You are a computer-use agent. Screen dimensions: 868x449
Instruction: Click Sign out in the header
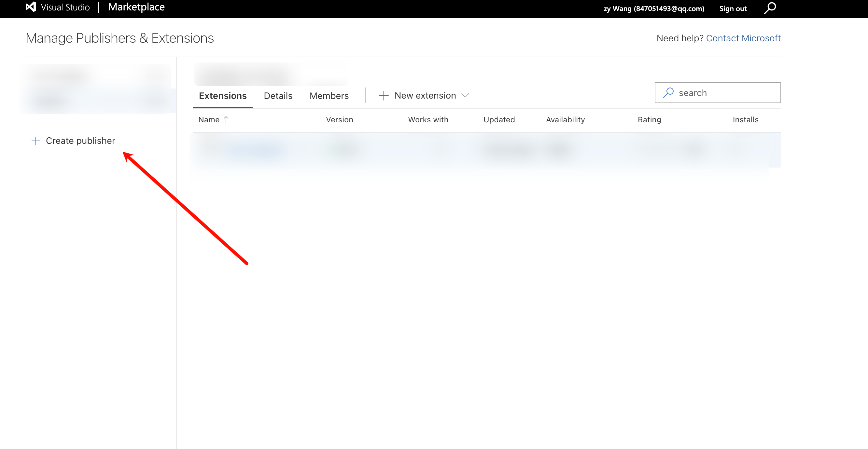click(x=733, y=9)
